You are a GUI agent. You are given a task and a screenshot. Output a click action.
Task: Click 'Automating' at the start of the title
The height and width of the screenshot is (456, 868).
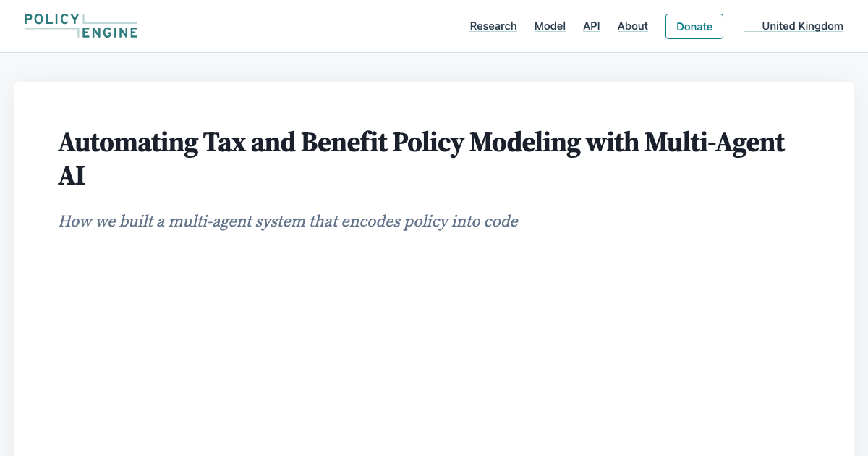[116, 143]
